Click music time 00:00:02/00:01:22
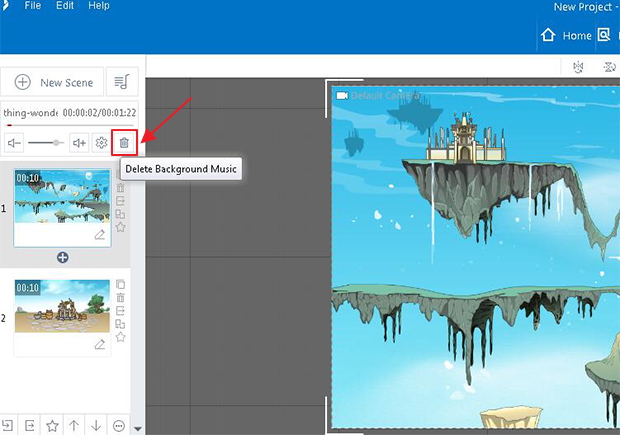This screenshot has width=620, height=436. click(99, 113)
